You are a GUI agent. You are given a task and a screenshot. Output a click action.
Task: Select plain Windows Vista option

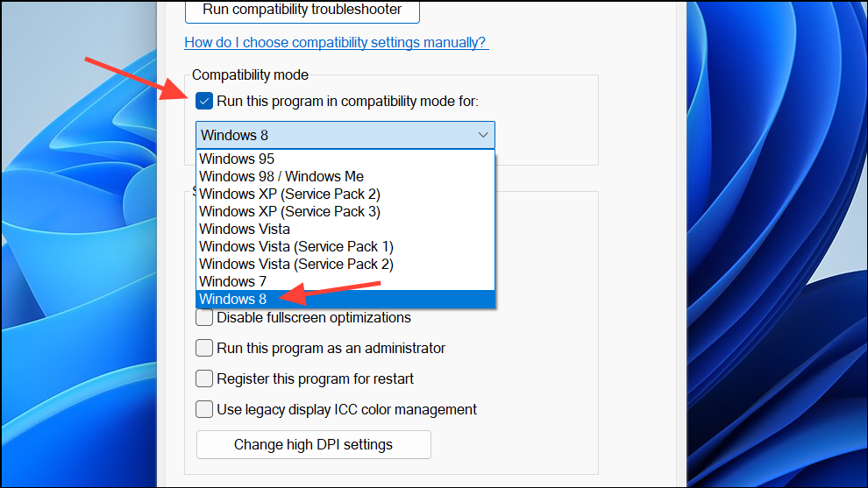[245, 229]
